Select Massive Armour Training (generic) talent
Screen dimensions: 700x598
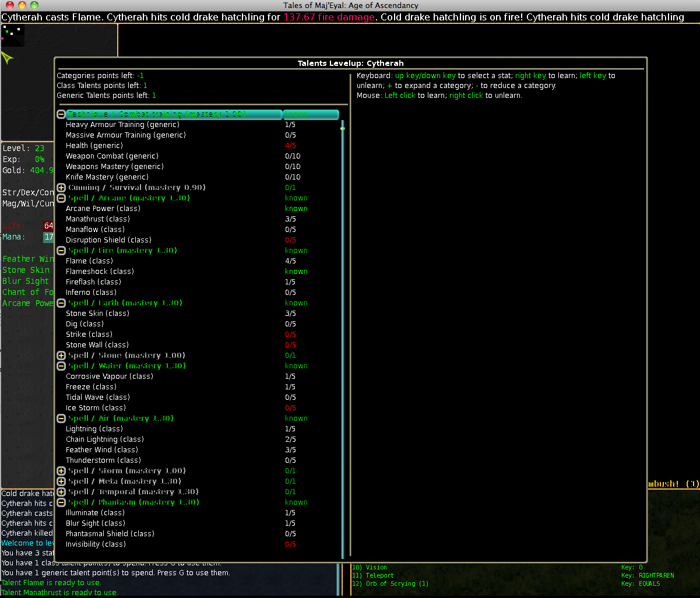coord(202,135)
